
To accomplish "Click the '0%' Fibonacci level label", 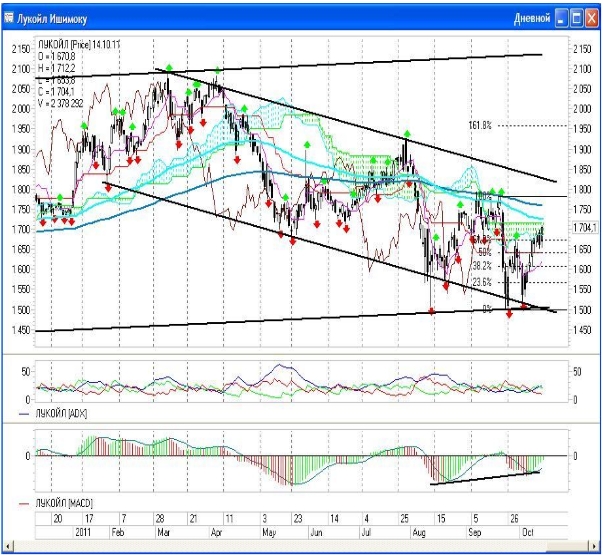I will pos(487,309).
